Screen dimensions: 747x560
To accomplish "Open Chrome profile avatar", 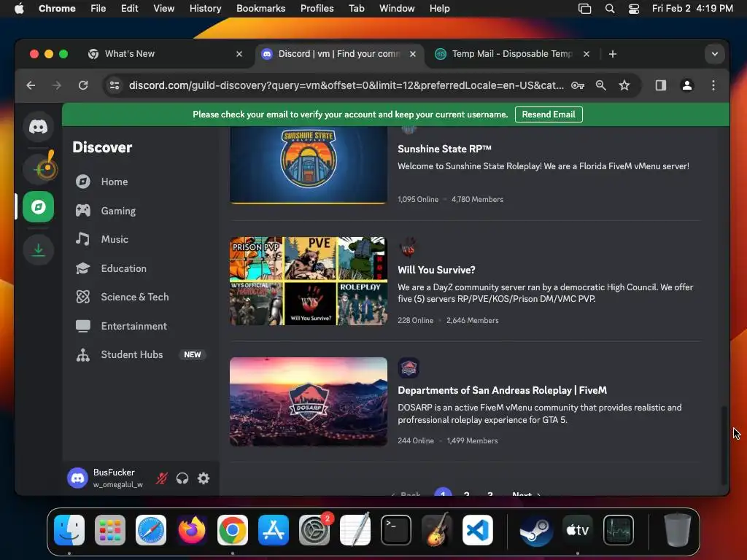I will pos(687,86).
